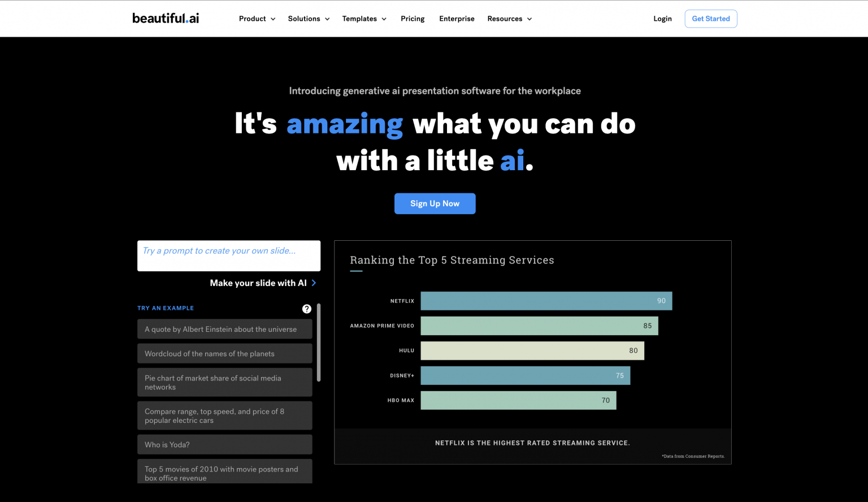
Task: Select the social media pie chart example
Action: [x=224, y=382]
